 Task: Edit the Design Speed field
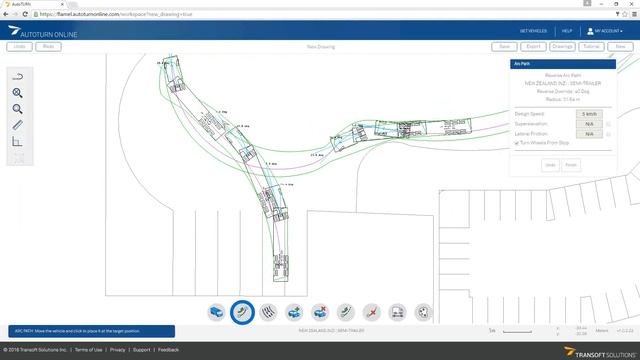[589, 114]
